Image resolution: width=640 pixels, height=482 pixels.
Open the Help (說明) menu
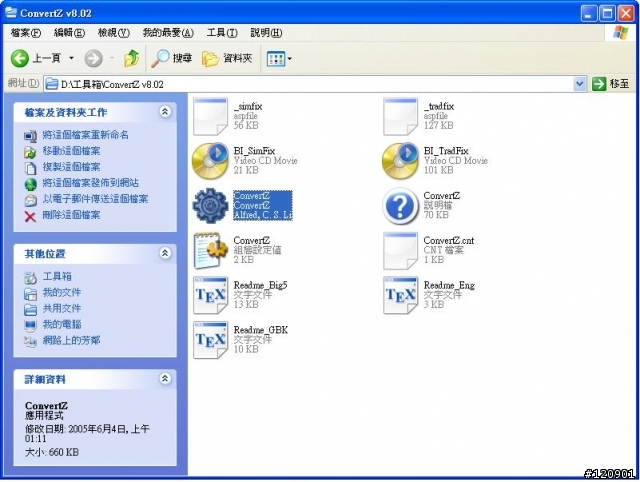pyautogui.click(x=266, y=33)
